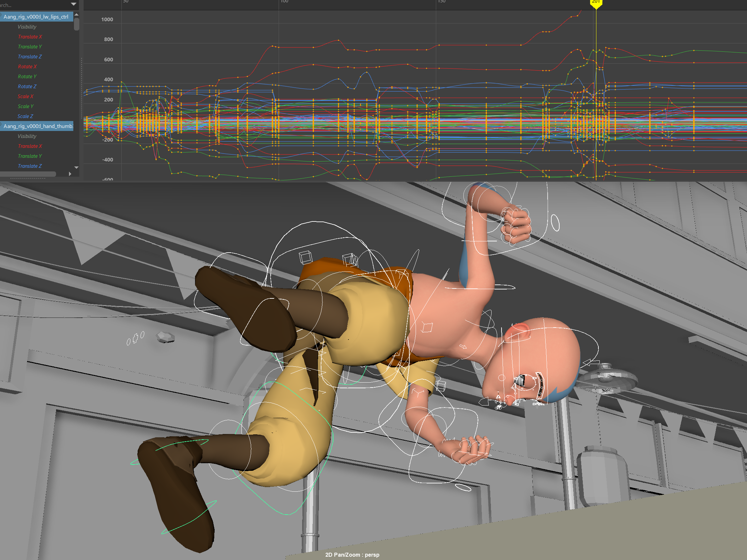Select Translate Z under l_lw_lips_ctrl

click(30, 56)
